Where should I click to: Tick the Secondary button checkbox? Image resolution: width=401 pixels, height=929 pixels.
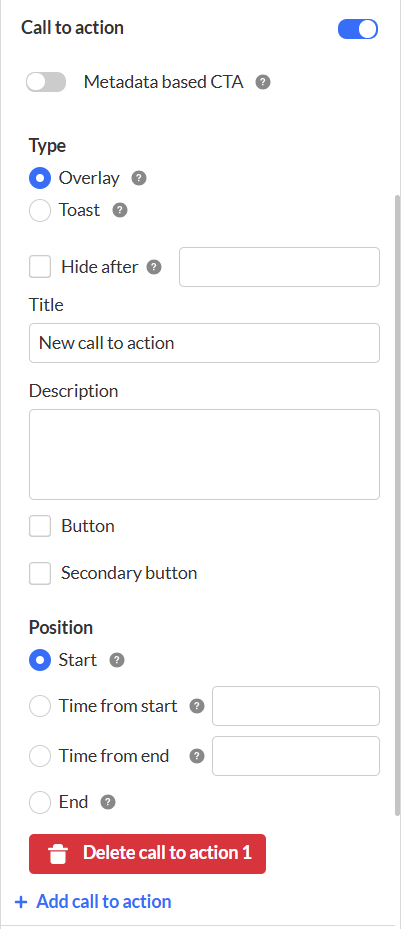[40, 574]
